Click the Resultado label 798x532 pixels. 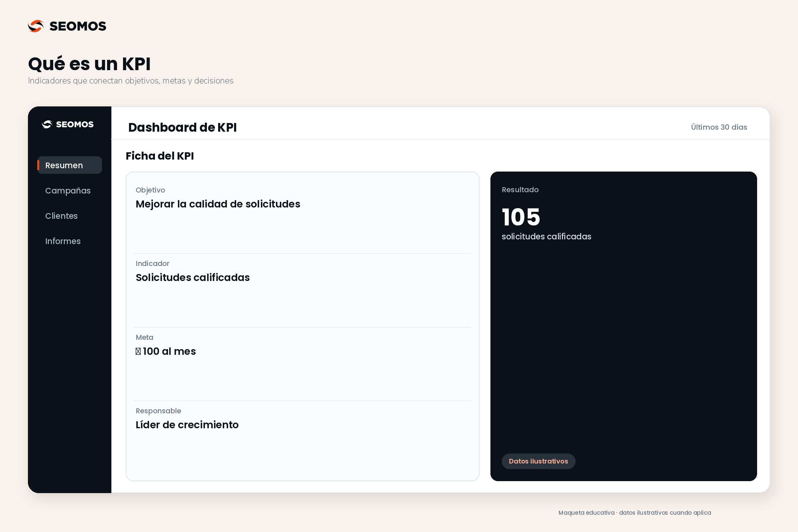[x=520, y=190]
